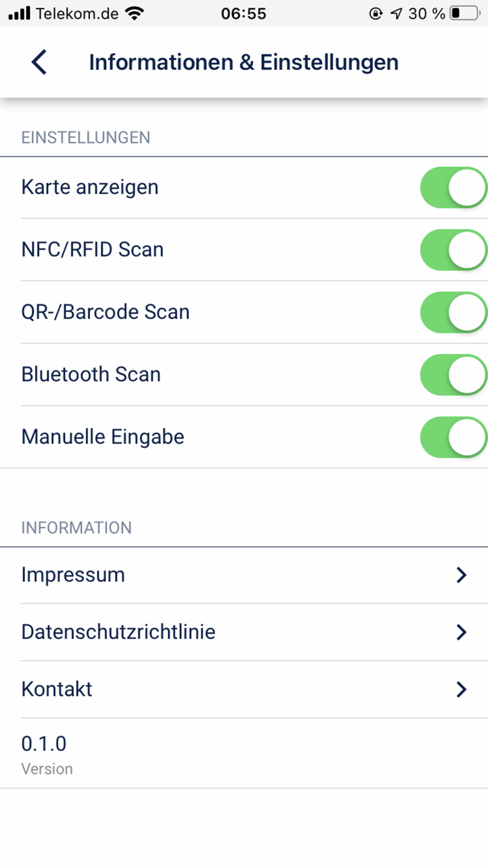Turn off NFC/RFID Scan toggle
The image size is (488, 868).
[x=453, y=250]
